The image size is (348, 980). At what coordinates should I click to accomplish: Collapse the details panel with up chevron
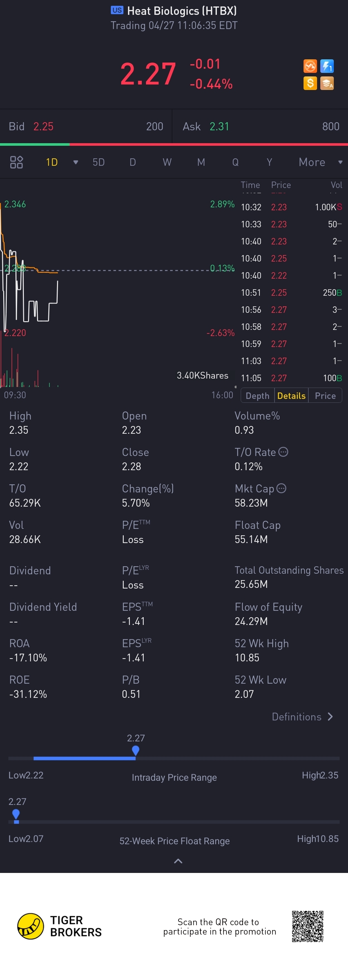[x=178, y=861]
